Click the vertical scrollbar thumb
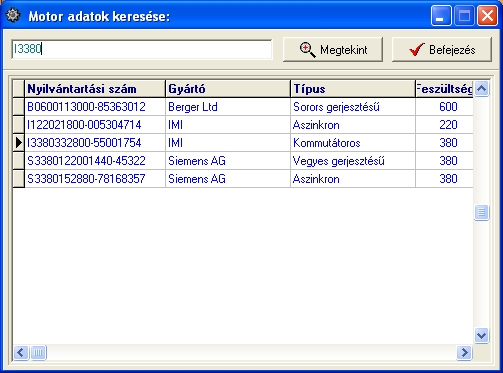503x373 pixels. [481, 212]
